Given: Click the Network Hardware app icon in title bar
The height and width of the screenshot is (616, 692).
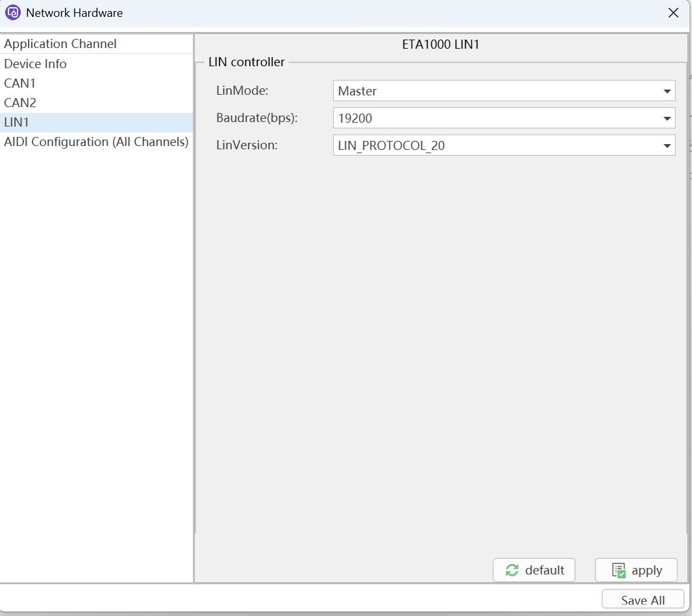Looking at the screenshot, I should [13, 12].
